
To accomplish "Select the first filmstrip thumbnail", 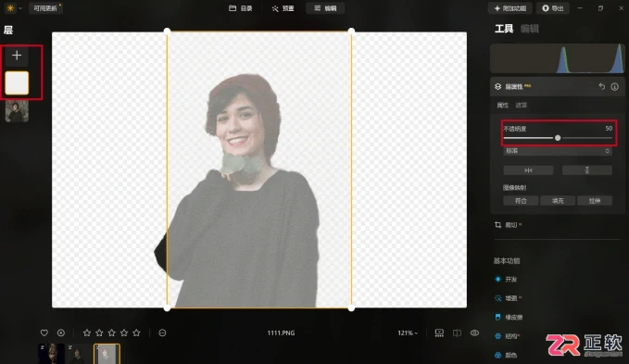I will pyautogui.click(x=51, y=354).
